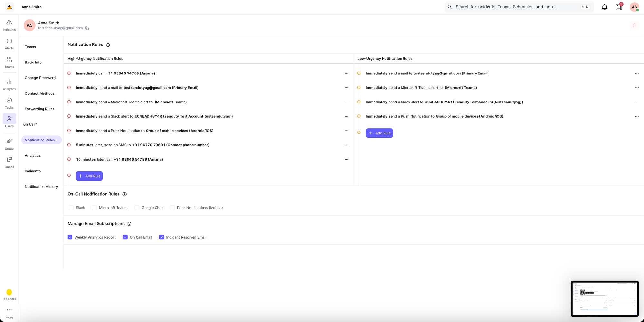The image size is (644, 322).
Task: Click Anne Smith's AS avatar beside her email
Action: (30, 25)
